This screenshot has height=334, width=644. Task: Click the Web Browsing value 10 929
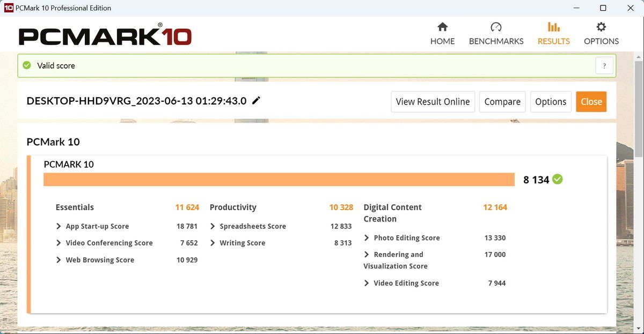[187, 260]
